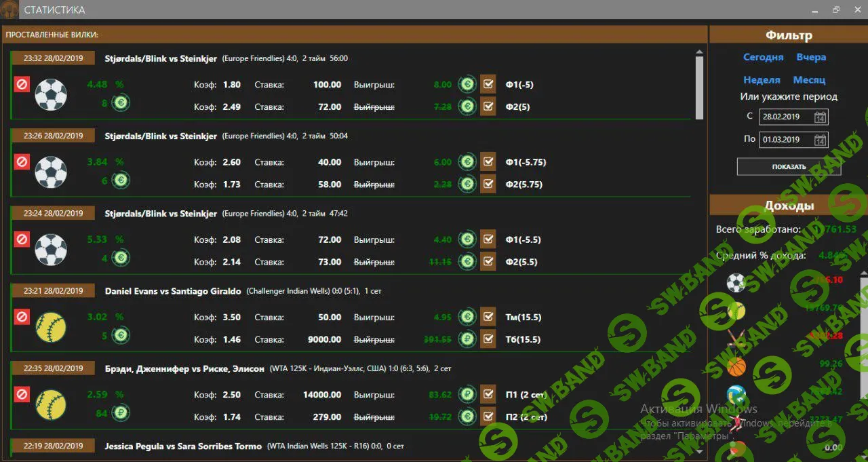
Task: Toggle the checkbox for bet Тм(15.5)
Action: pyautogui.click(x=488, y=317)
